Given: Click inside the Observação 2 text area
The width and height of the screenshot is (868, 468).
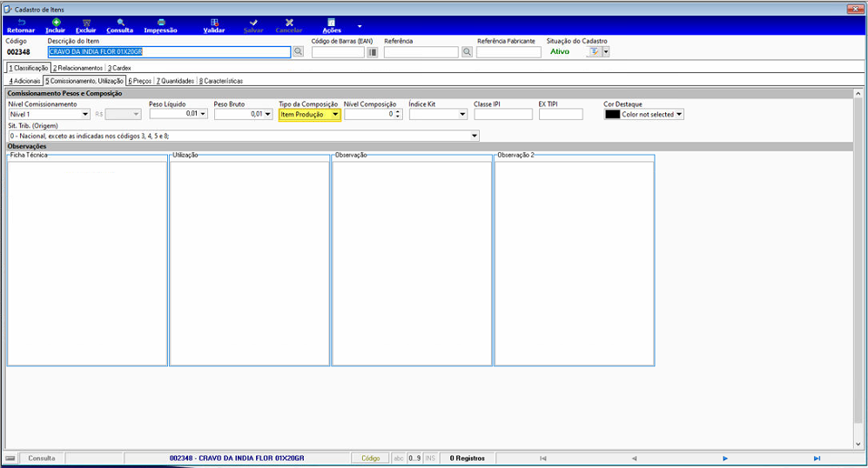Looking at the screenshot, I should pyautogui.click(x=574, y=263).
